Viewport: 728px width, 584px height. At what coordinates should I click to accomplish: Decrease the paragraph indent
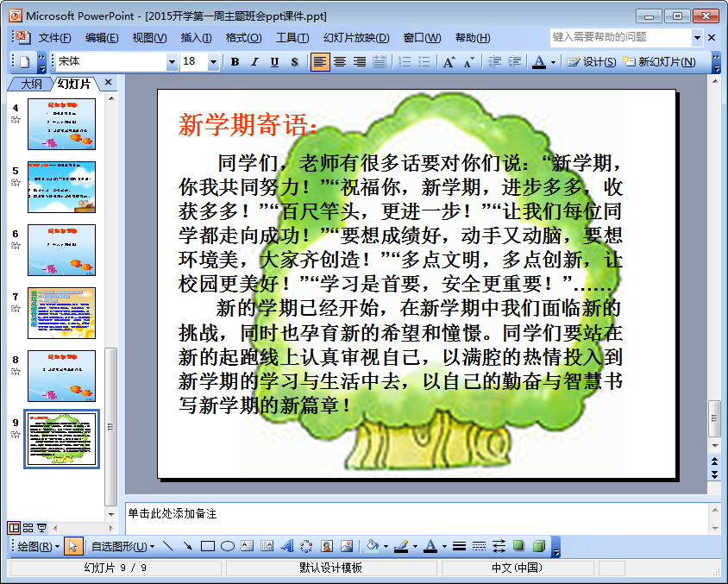[x=494, y=62]
